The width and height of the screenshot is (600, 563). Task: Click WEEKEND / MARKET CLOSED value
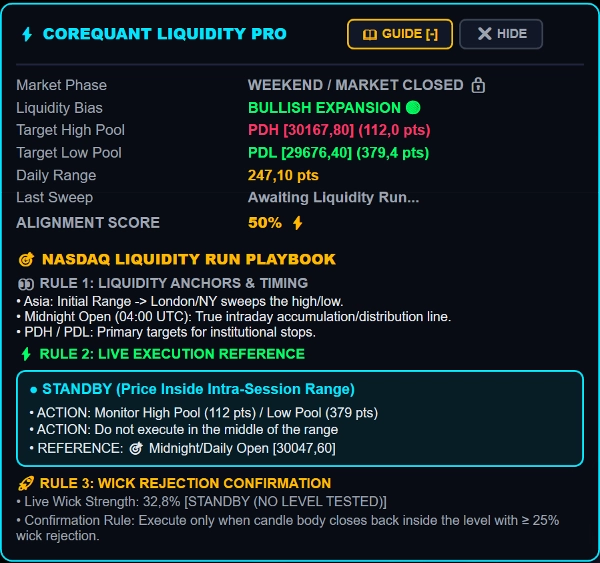coord(355,85)
